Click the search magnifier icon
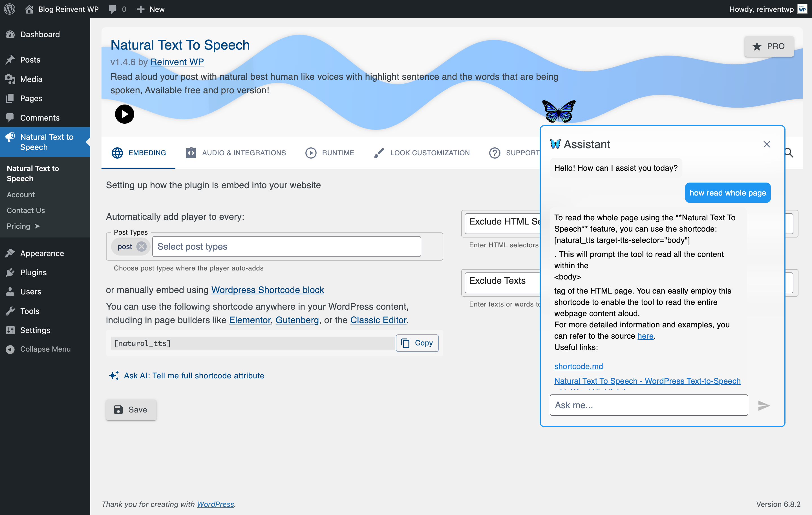Screen dimensions: 812x515 (x=789, y=153)
